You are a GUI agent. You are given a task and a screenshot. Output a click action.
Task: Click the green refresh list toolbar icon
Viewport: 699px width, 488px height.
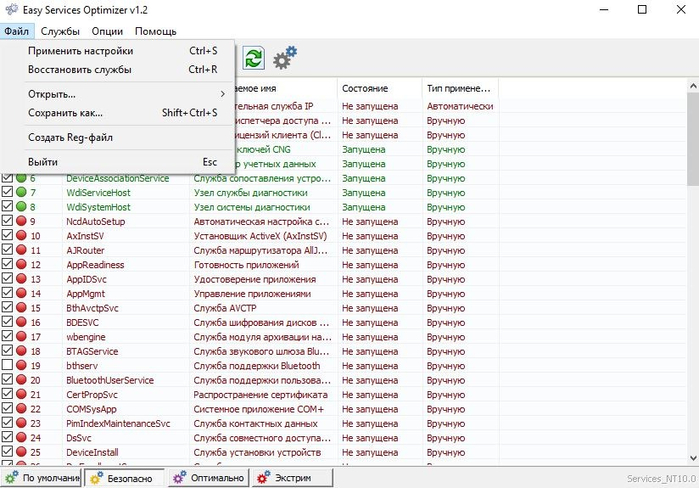pos(254,58)
